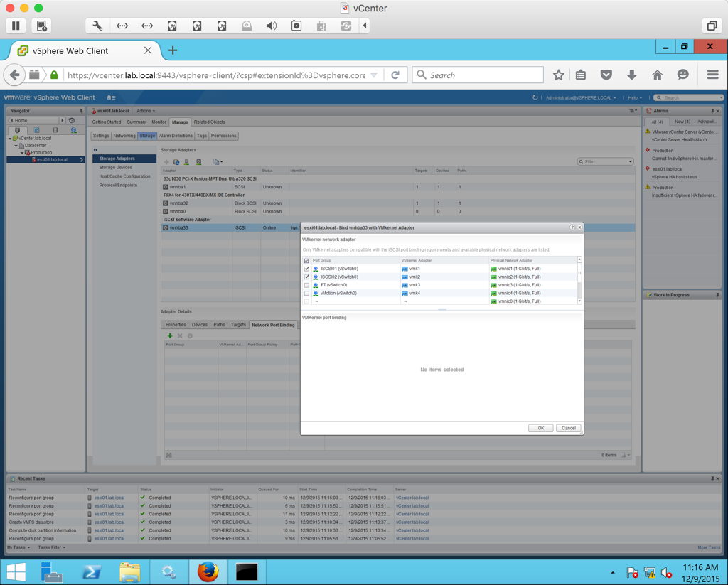
Task: Uncheck the ISCSI01 (vSwitch0) port group
Action: coord(307,269)
